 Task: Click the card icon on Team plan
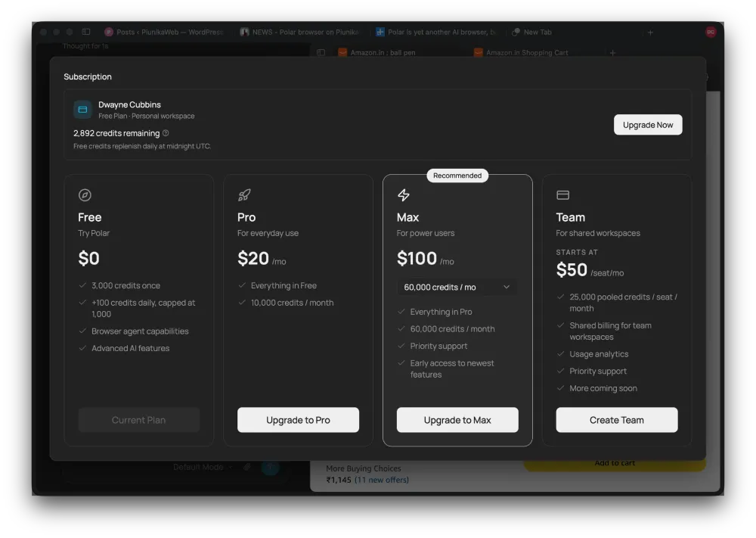click(x=562, y=195)
